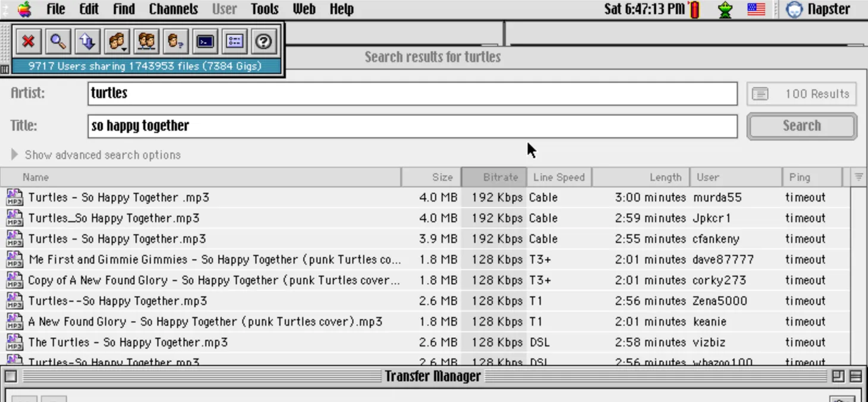
Task: Select Turtles_So Happy Together.mp3 file name
Action: [x=114, y=218]
